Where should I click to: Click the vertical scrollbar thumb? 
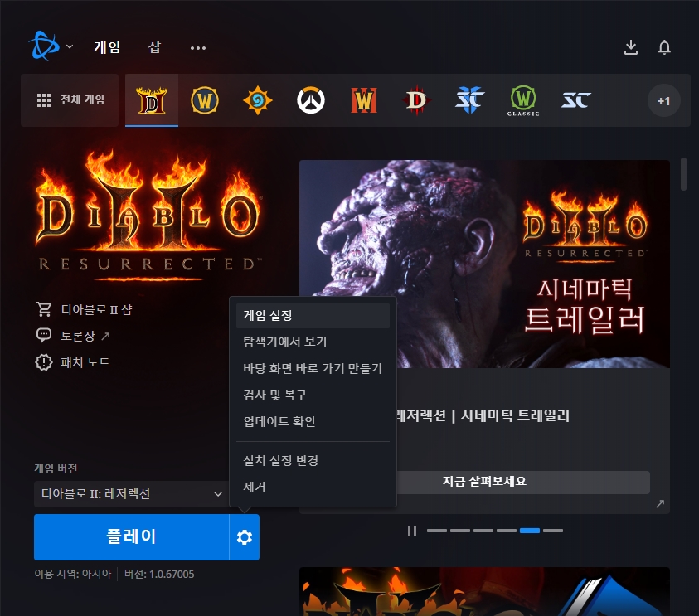(x=684, y=174)
